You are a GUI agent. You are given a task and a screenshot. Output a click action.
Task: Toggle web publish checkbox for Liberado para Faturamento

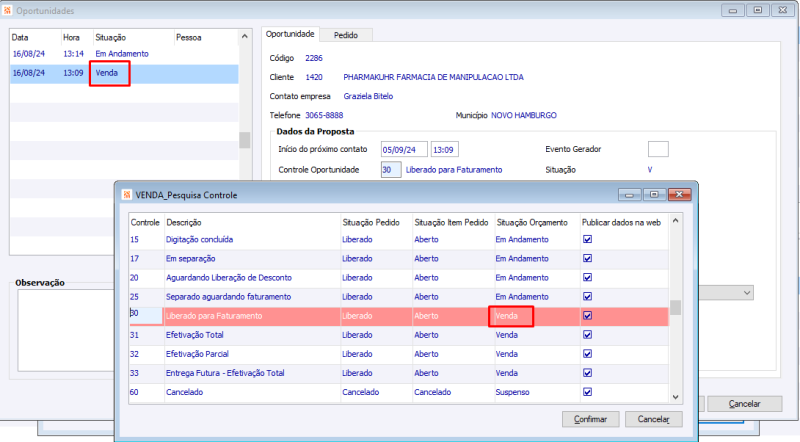point(587,316)
